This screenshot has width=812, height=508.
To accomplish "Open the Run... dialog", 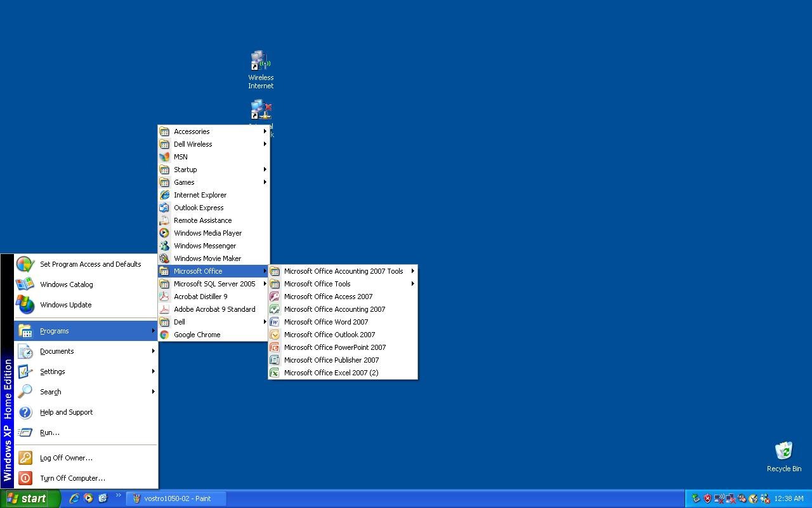I will coord(86,432).
